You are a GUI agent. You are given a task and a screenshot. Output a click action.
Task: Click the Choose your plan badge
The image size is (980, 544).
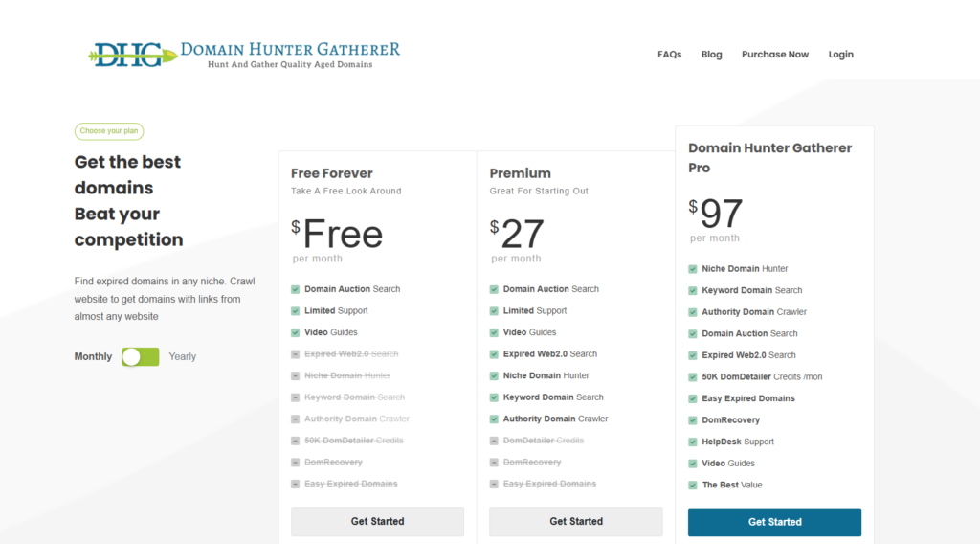click(109, 131)
